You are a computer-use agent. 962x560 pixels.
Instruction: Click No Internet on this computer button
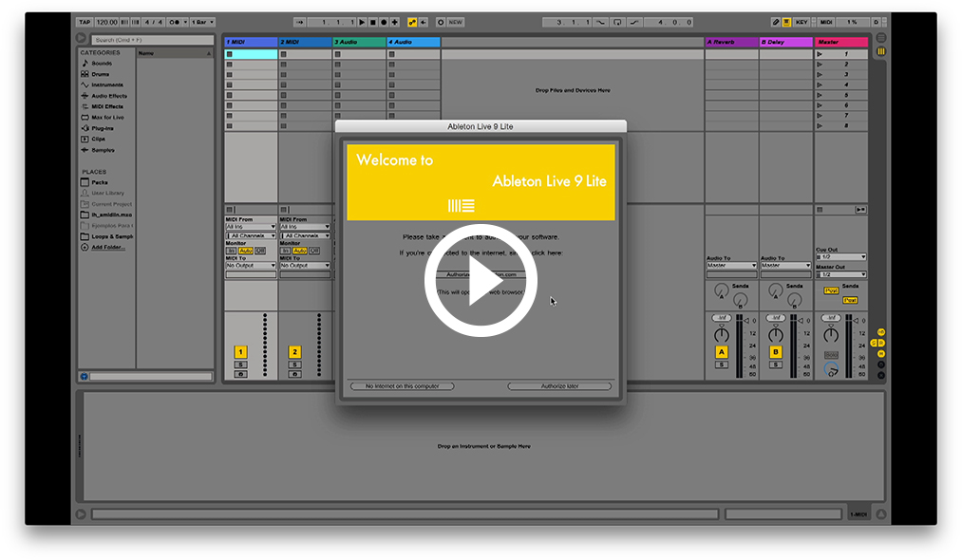point(403,386)
